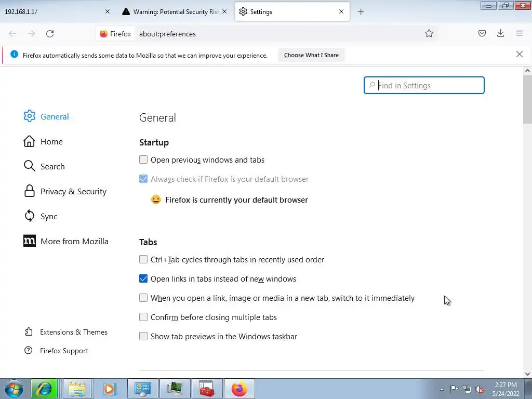This screenshot has width=532, height=399.
Task: Open the Search settings category
Action: click(52, 166)
